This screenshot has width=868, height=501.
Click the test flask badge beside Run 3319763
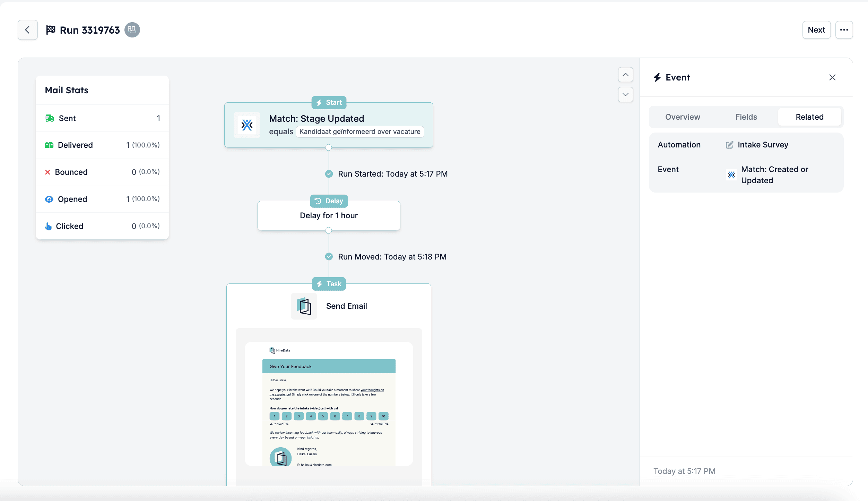click(132, 30)
